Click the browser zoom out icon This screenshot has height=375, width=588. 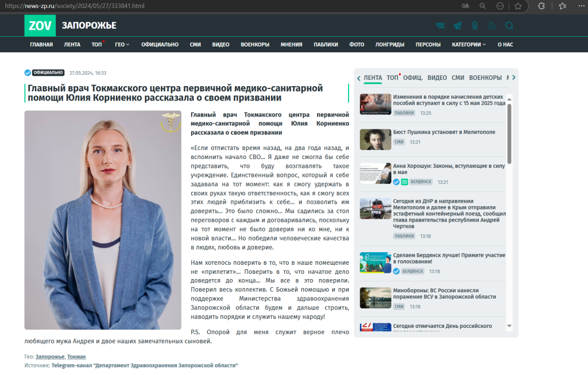pyautogui.click(x=482, y=6)
